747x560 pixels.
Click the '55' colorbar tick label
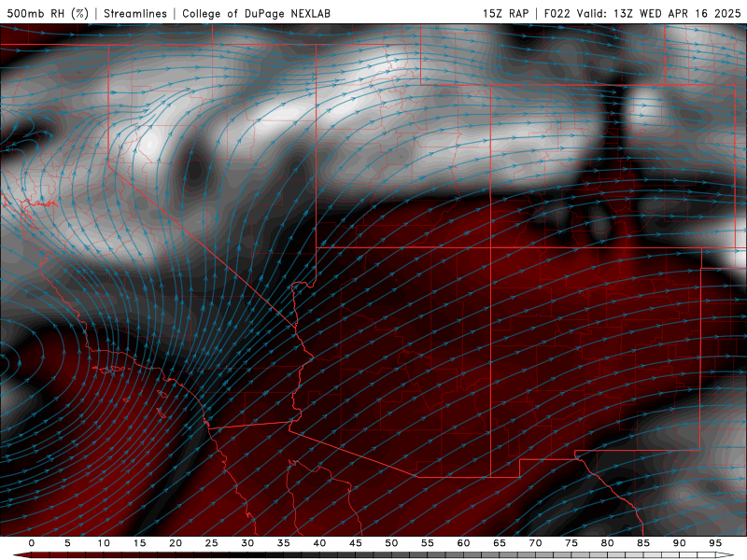(x=428, y=543)
